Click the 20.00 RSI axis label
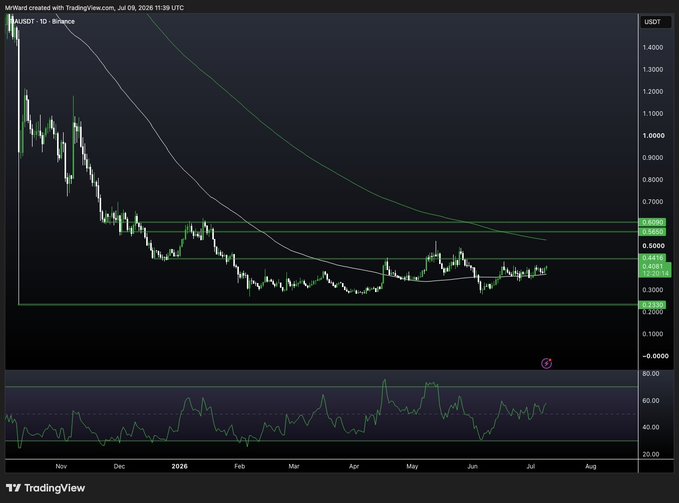679x503 pixels. click(x=651, y=454)
